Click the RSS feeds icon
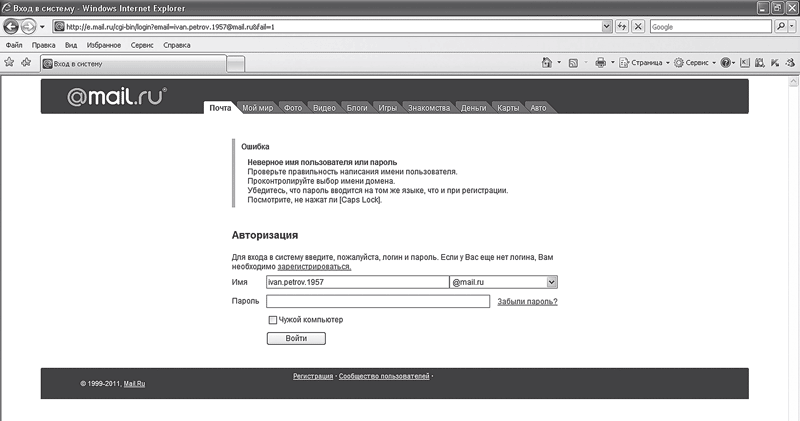Viewport: 800px width, 421px height. tap(573, 63)
